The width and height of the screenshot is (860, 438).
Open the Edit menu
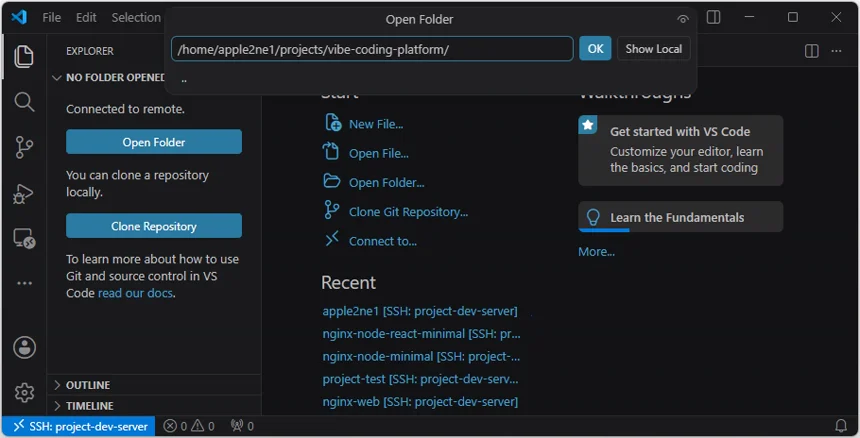tap(86, 18)
